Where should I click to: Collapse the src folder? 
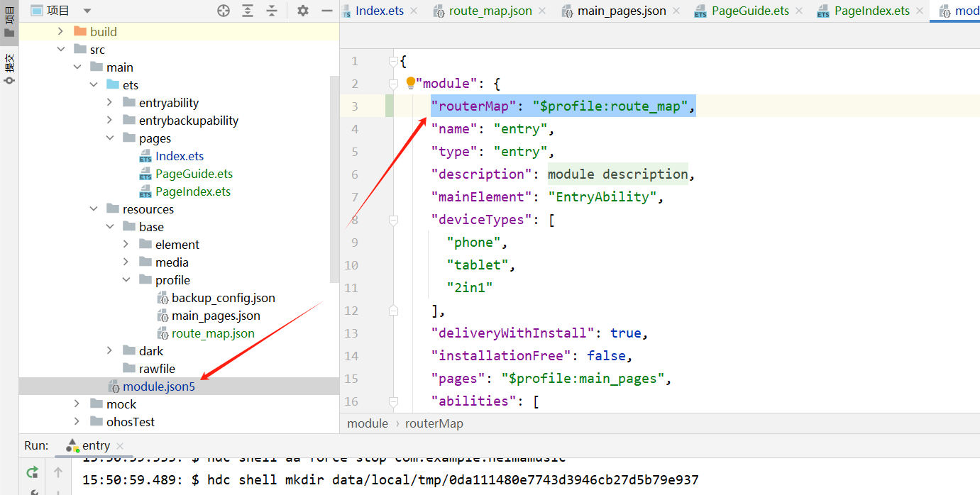click(60, 50)
